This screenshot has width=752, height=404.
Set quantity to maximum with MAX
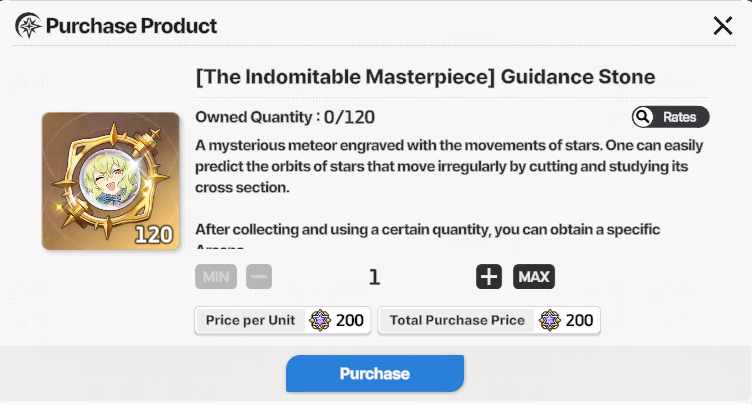point(534,277)
